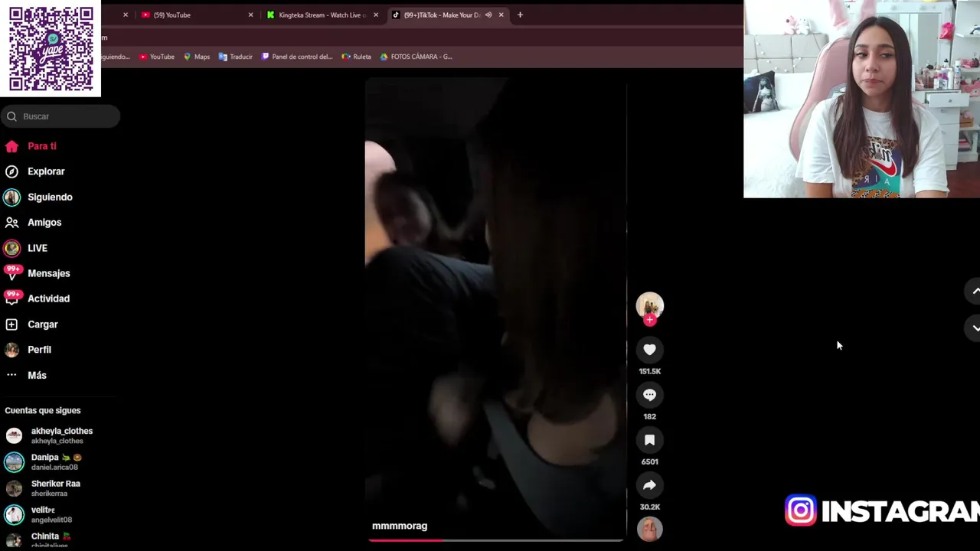
Task: Close the Kingteka Stream tab
Action: 376,15
